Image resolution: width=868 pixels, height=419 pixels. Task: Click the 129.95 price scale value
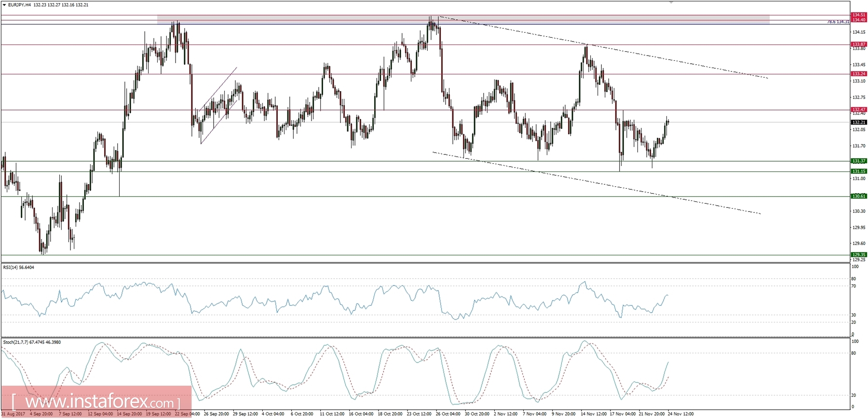point(858,227)
